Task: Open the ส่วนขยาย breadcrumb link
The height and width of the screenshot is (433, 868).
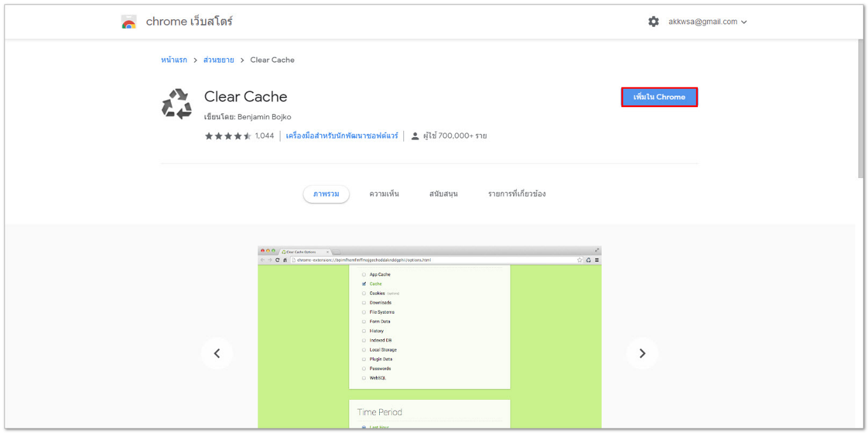Action: (219, 60)
